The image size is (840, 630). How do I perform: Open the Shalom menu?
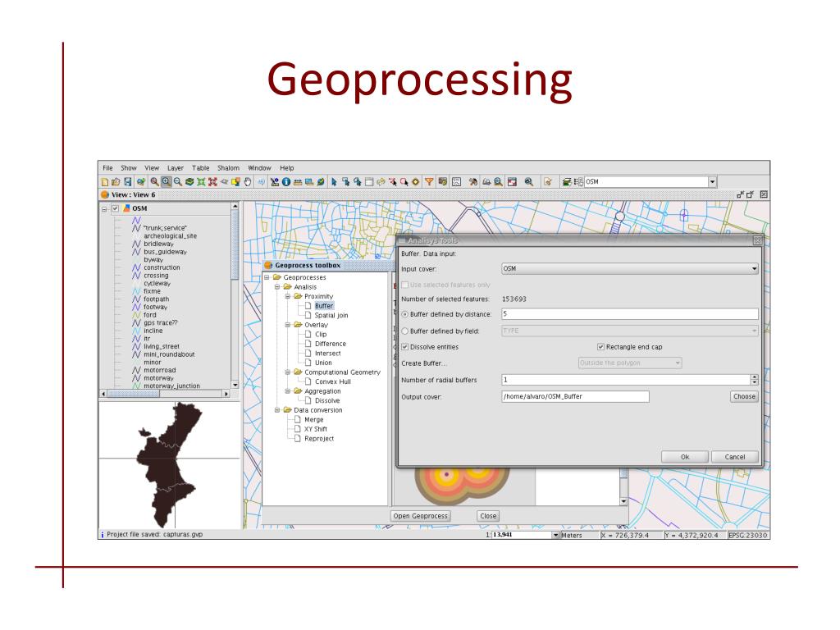(x=228, y=168)
